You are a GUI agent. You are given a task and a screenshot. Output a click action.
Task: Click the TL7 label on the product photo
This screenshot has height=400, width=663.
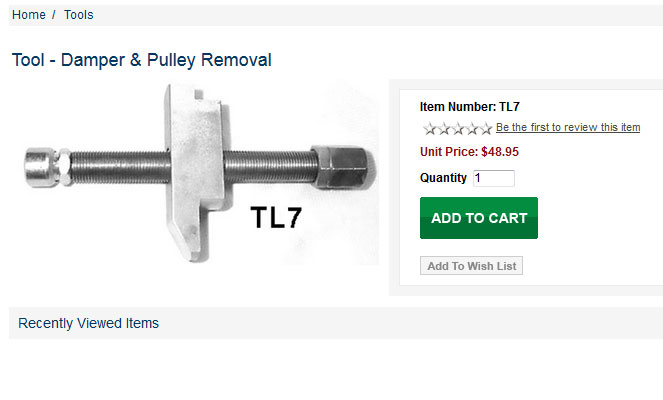(x=276, y=217)
